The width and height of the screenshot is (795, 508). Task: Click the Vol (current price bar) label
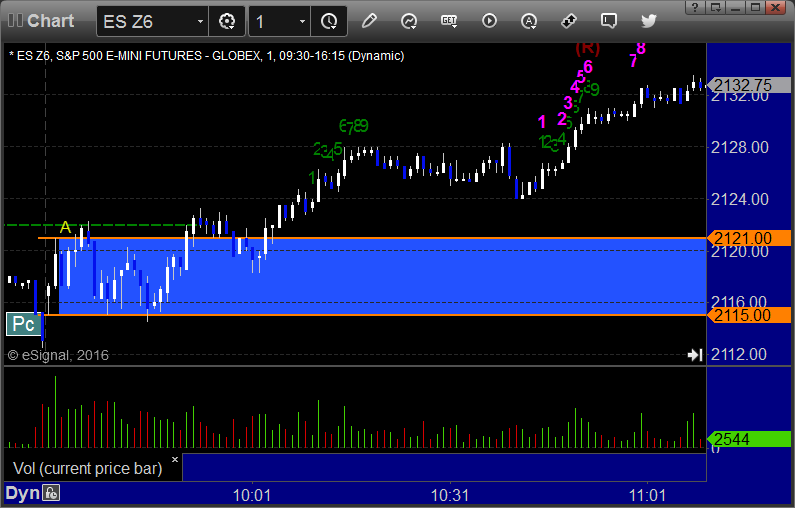(87, 468)
